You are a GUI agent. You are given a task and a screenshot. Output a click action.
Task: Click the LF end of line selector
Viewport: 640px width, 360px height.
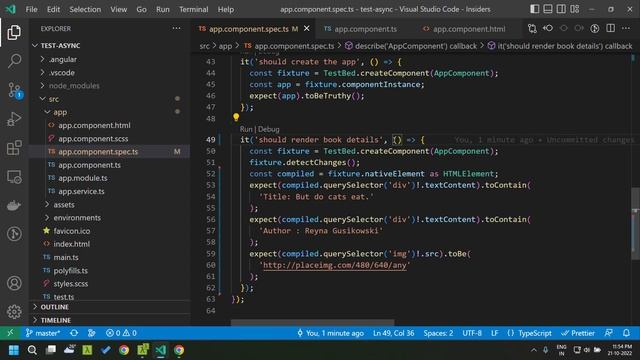(x=494, y=333)
